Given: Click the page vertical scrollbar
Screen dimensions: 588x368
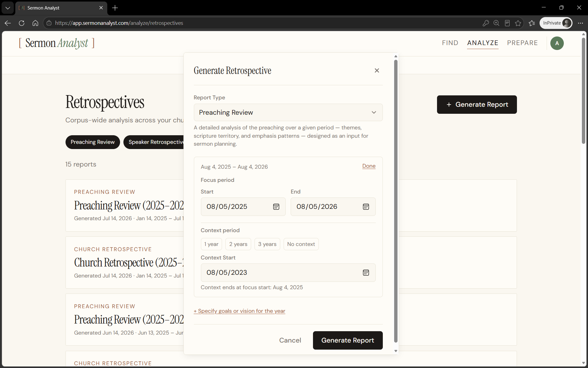Looking at the screenshot, I should [x=583, y=90].
